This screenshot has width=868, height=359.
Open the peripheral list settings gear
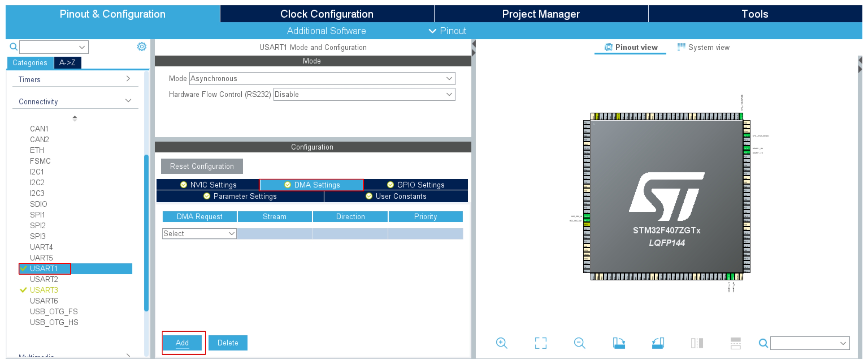[142, 47]
